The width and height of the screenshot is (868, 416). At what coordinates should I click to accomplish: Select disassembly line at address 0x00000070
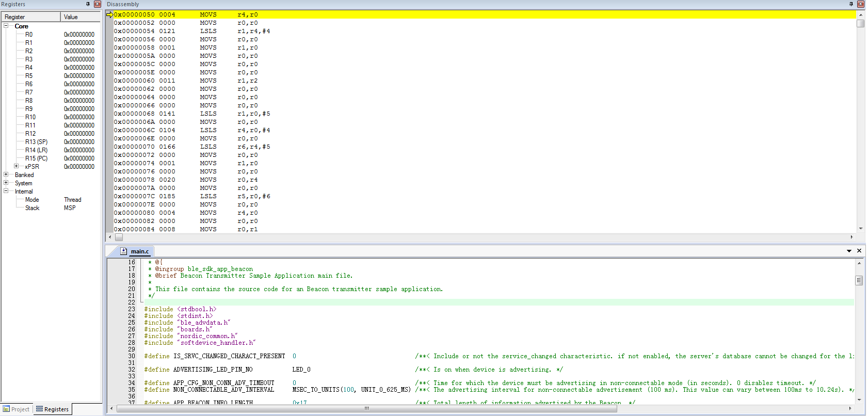[x=484, y=147]
